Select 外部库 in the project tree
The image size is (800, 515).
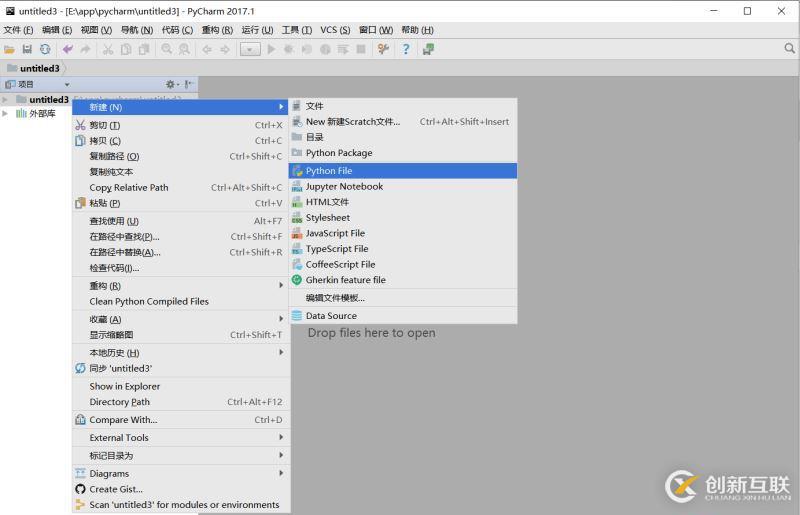click(x=42, y=113)
